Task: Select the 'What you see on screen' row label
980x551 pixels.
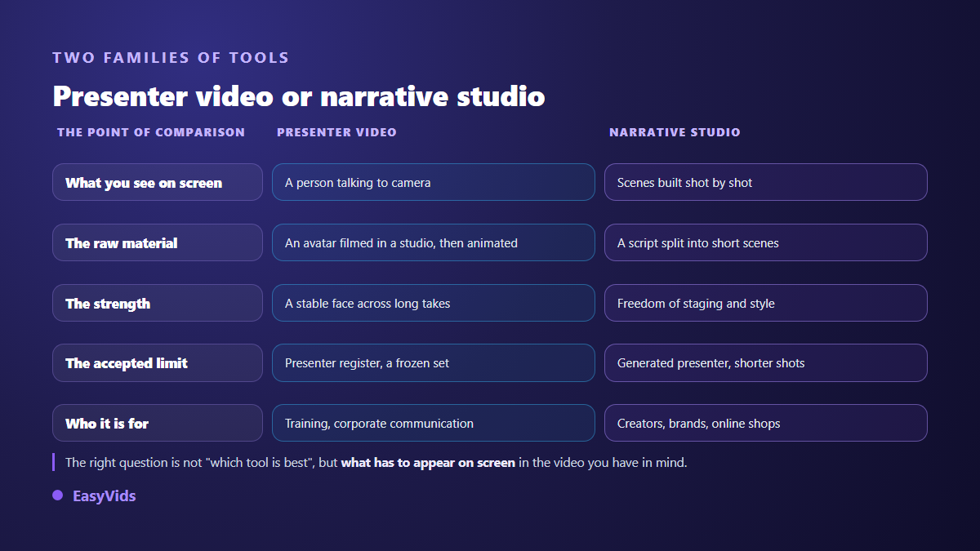Action: [158, 182]
